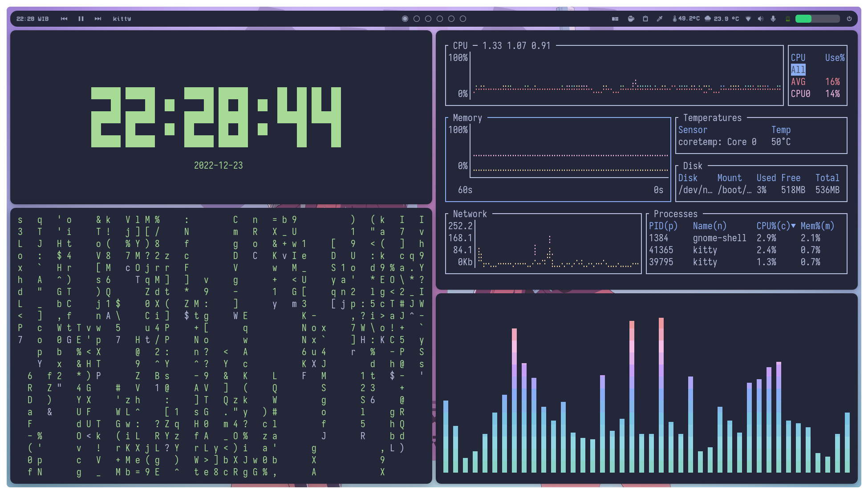The image size is (868, 494).
Task: Click the battery charging icon
Action: (788, 19)
